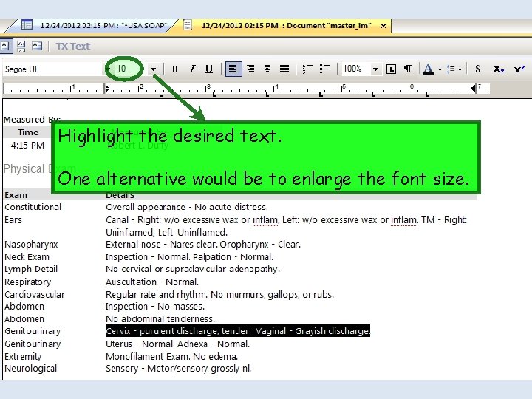Viewport: 532px width, 399px height.
Task: Click the 100% zoom value field
Action: click(355, 69)
